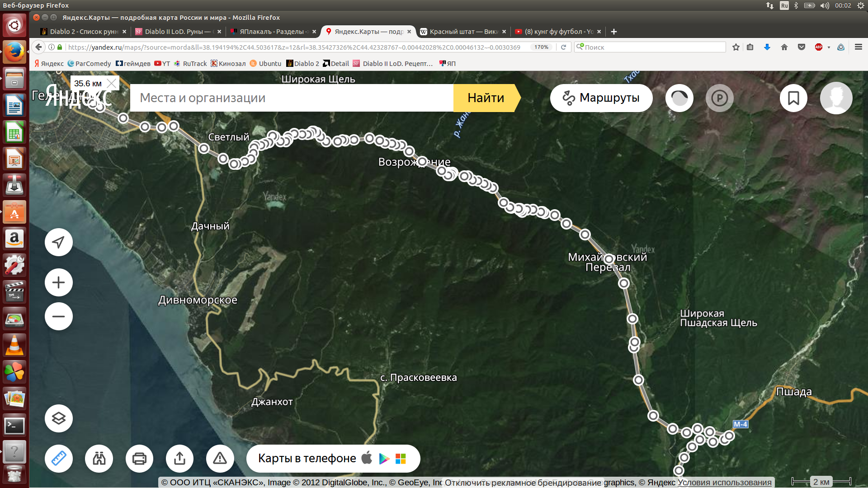Bookmark this page with the star icon
This screenshot has height=488, width=868.
(x=736, y=47)
